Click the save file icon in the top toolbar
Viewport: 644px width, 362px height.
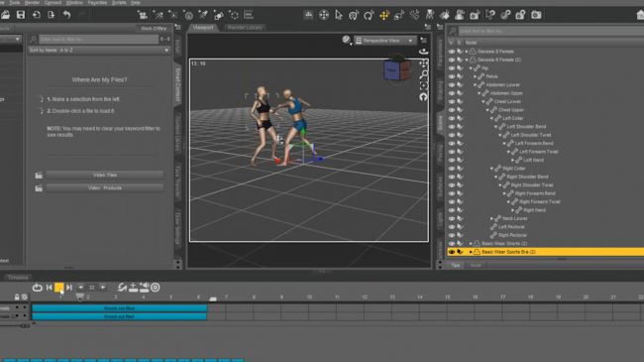20,15
